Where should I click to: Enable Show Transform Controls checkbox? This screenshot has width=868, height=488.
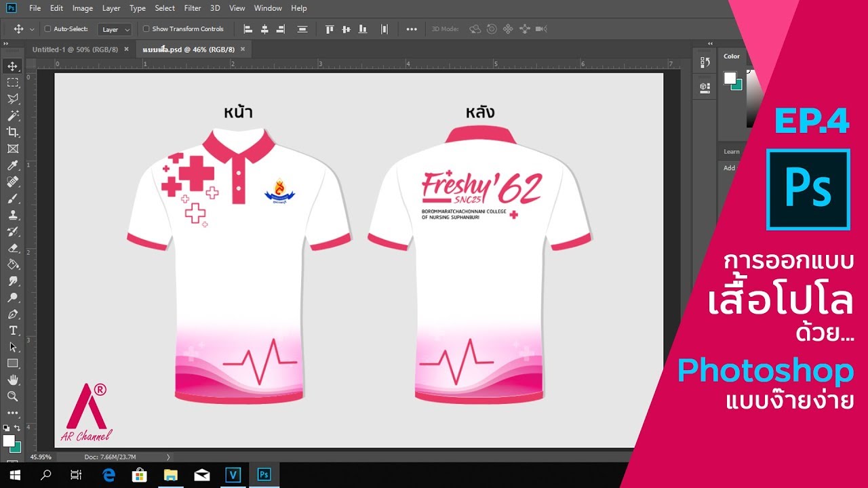(146, 29)
